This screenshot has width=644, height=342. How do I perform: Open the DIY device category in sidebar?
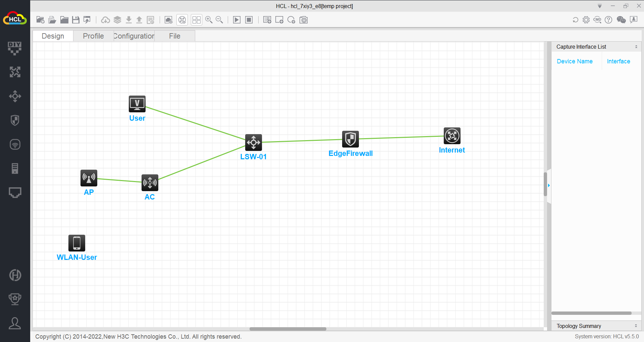15,48
